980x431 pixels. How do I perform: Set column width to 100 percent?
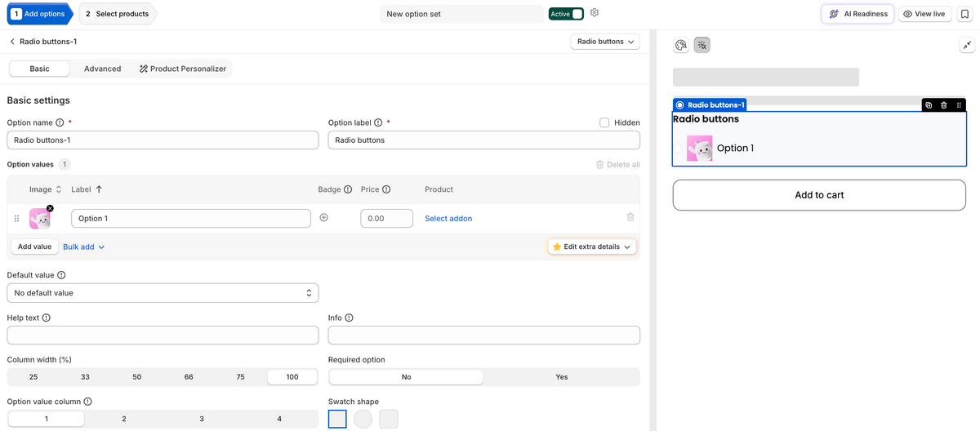pyautogui.click(x=292, y=377)
